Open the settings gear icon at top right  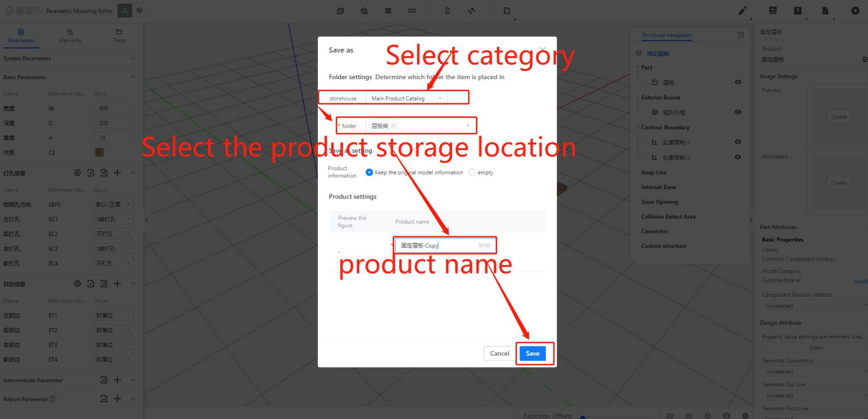coord(856,11)
